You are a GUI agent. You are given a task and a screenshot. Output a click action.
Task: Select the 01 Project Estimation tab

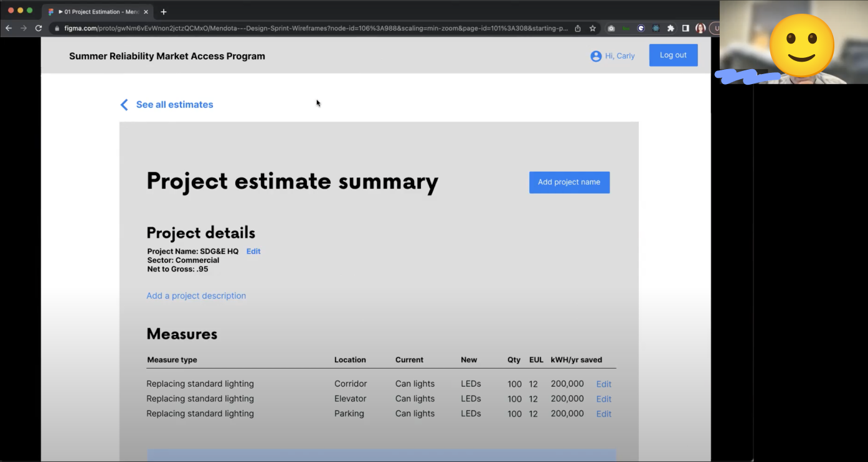click(x=98, y=12)
